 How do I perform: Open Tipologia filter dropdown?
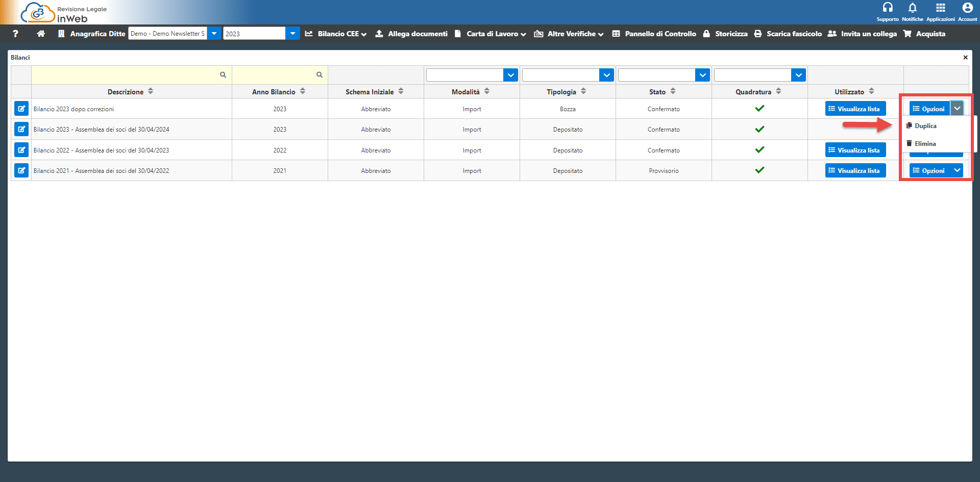pyautogui.click(x=607, y=75)
